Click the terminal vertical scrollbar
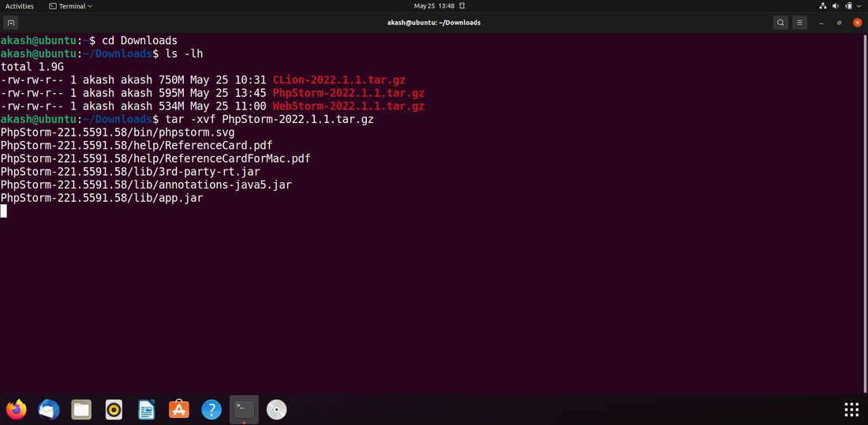Screen dimensions: 868x425 click(x=865, y=213)
